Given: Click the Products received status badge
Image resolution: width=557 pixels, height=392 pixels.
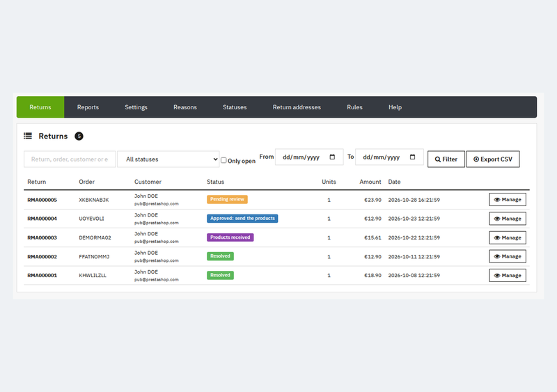Looking at the screenshot, I should tap(230, 237).
